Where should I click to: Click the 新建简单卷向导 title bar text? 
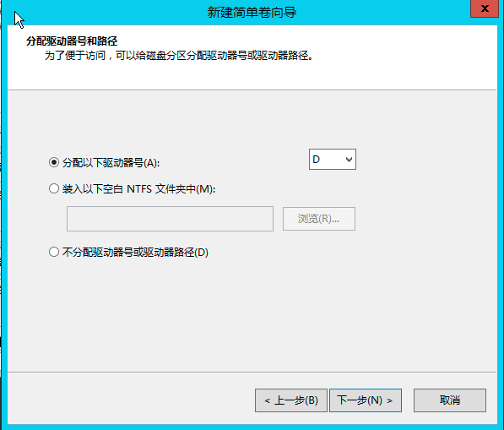click(x=252, y=12)
